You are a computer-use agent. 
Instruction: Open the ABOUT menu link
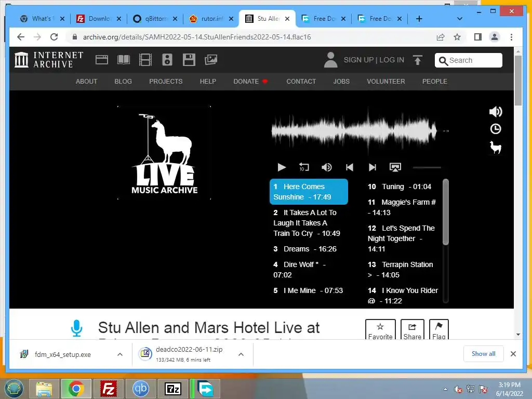(87, 82)
